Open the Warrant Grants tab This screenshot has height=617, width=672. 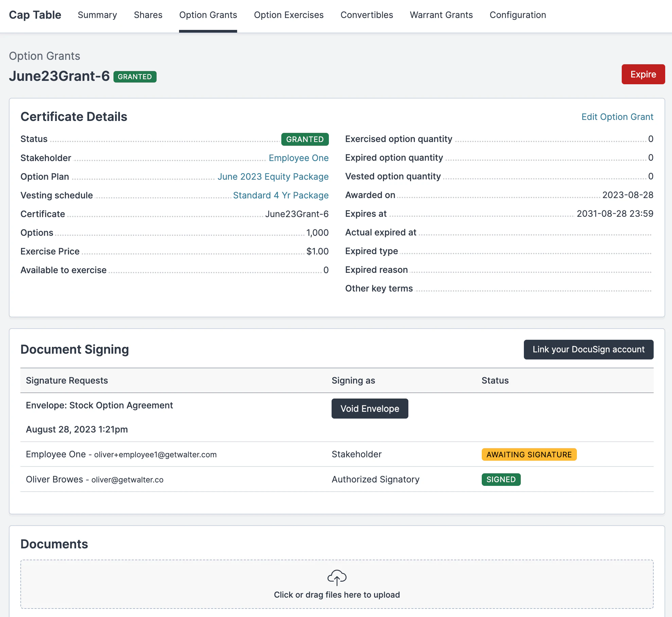coord(441,15)
